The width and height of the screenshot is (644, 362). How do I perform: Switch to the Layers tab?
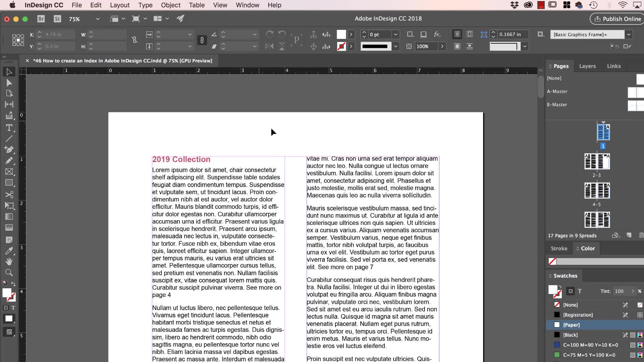tap(587, 66)
